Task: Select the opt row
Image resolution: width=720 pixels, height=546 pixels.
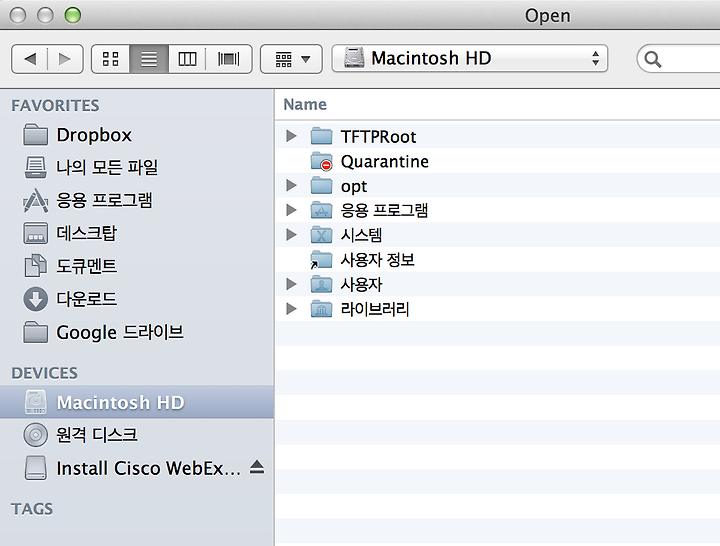Action: click(x=498, y=186)
